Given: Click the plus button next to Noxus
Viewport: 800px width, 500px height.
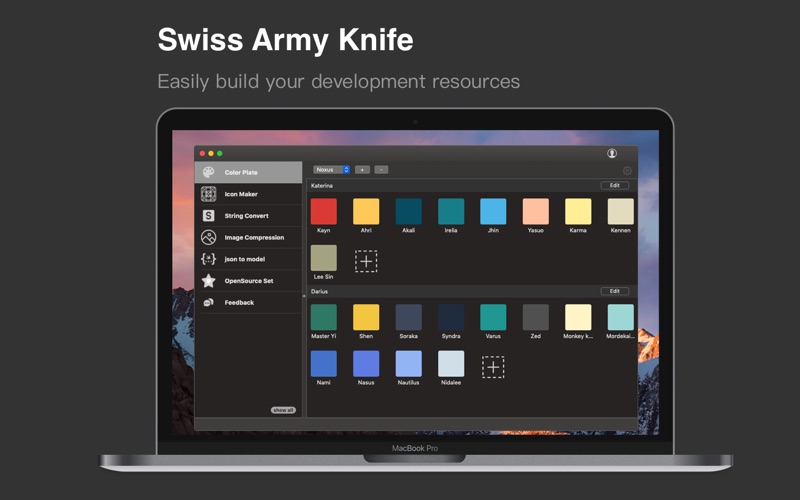Looking at the screenshot, I should click(x=362, y=169).
